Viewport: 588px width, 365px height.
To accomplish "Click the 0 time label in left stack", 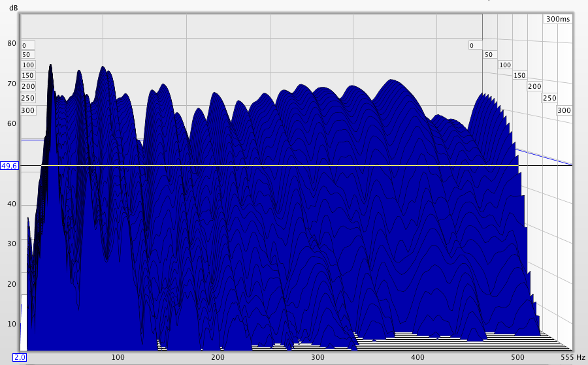I will tap(28, 45).
